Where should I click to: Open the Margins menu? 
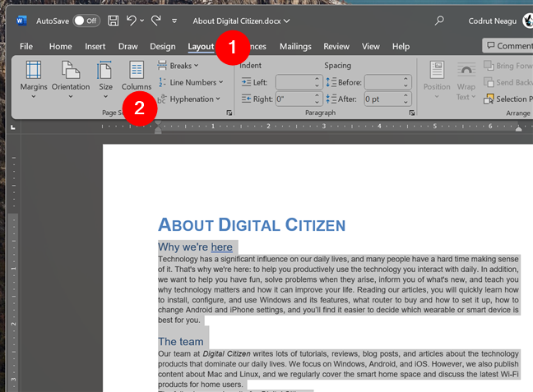pos(34,80)
